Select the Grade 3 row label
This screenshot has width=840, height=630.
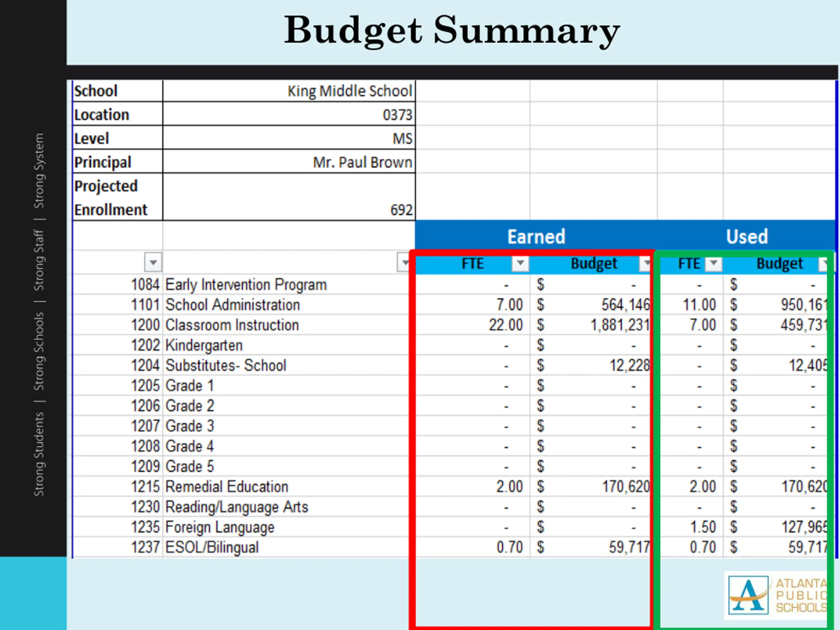click(190, 426)
